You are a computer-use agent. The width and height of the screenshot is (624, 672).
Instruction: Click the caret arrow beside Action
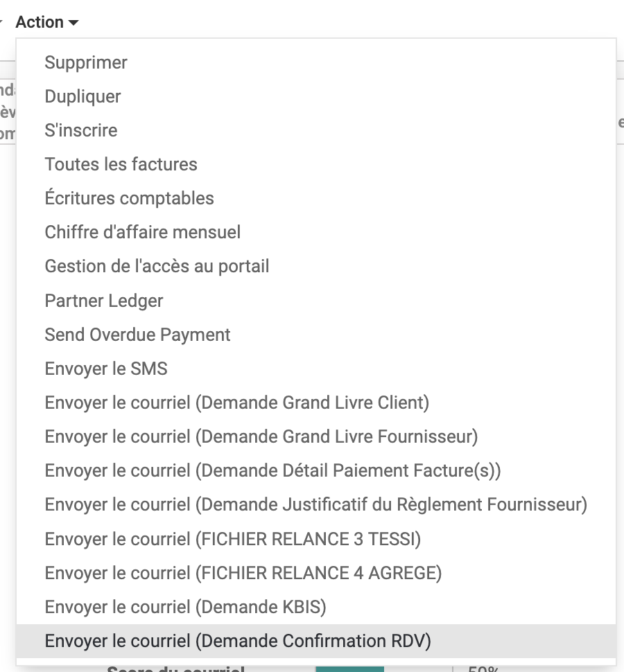(73, 23)
